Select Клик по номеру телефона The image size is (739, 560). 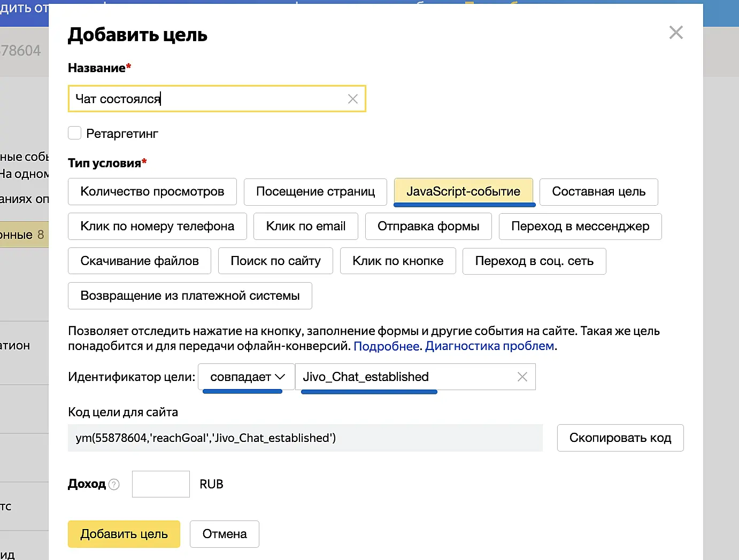click(157, 227)
